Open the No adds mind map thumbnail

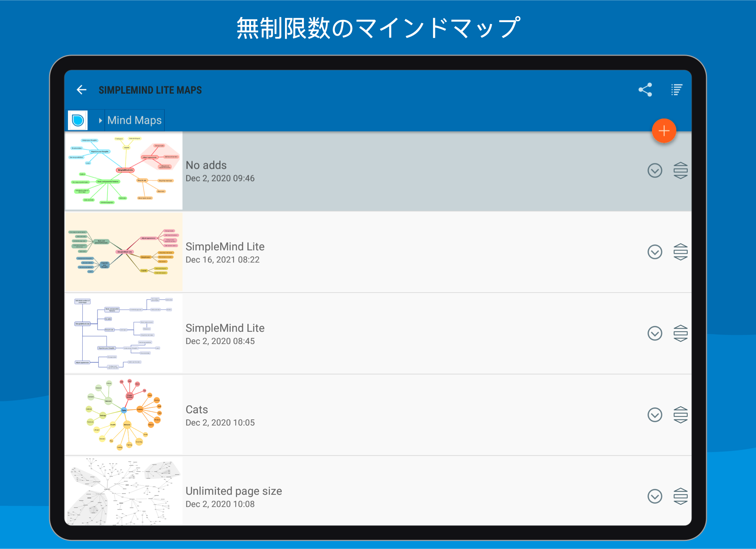tap(124, 171)
